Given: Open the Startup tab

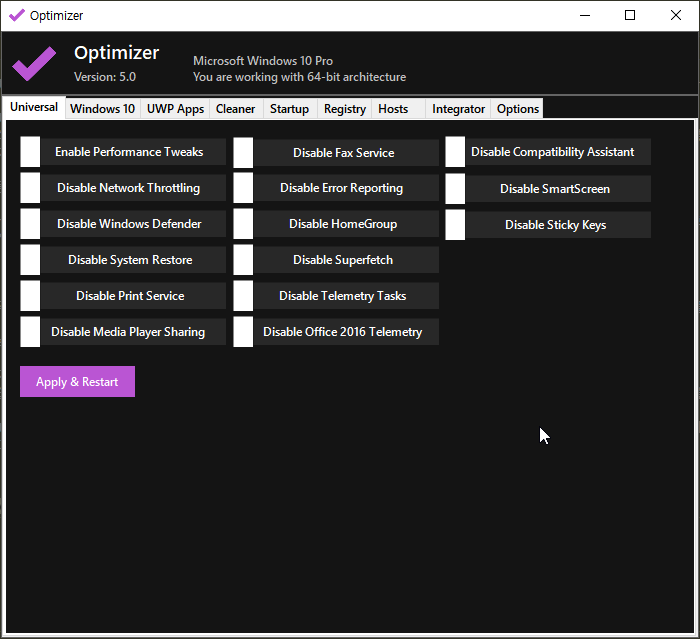Looking at the screenshot, I should (290, 109).
